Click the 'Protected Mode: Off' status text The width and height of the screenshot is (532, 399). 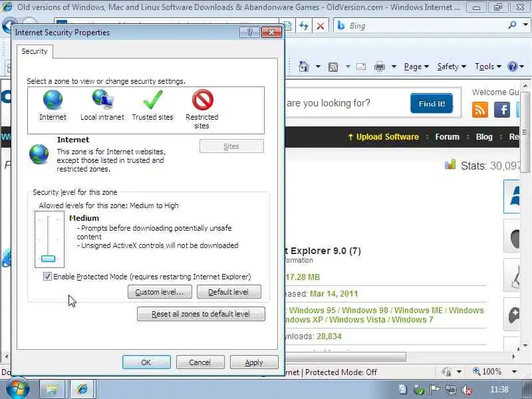point(340,372)
